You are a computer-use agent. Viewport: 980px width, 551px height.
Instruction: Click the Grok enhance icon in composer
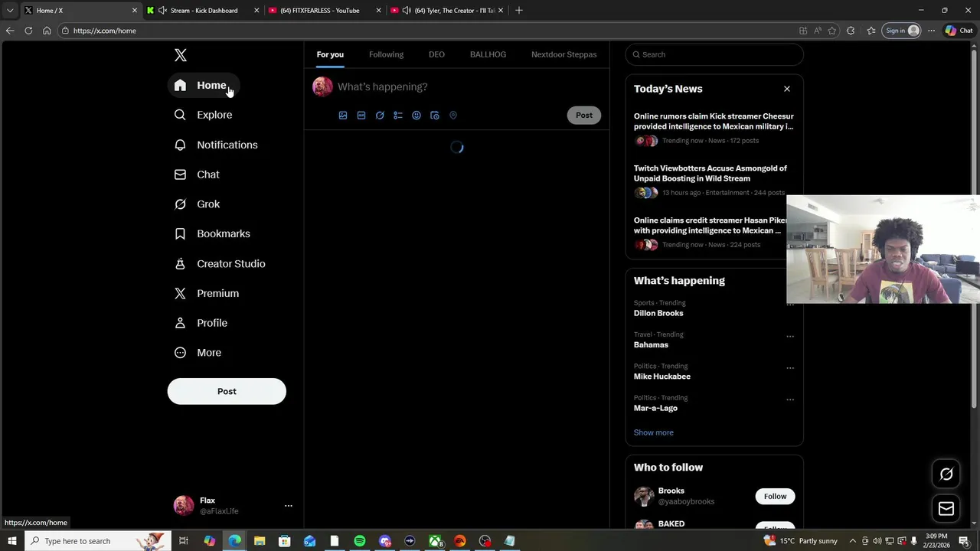(x=380, y=116)
